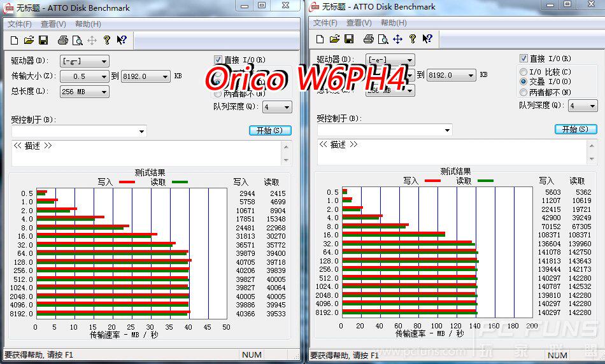
Task: Click Print icon in left window toolbar
Action: [62, 40]
